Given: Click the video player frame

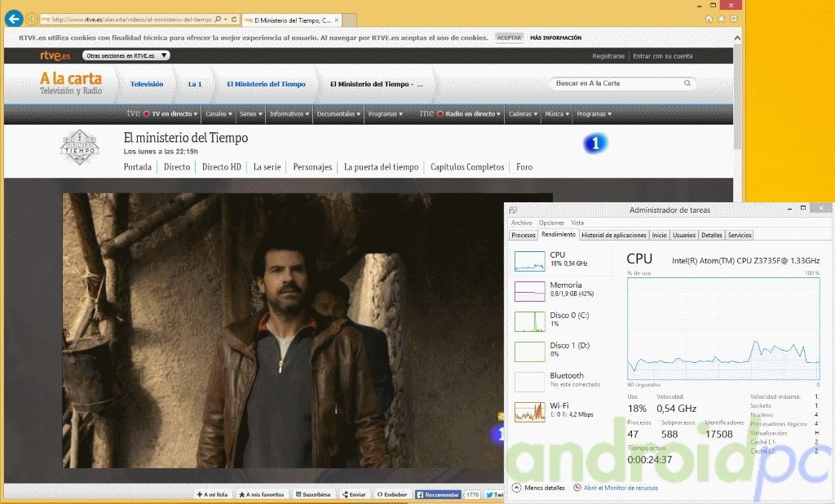Looking at the screenshot, I should [x=307, y=330].
